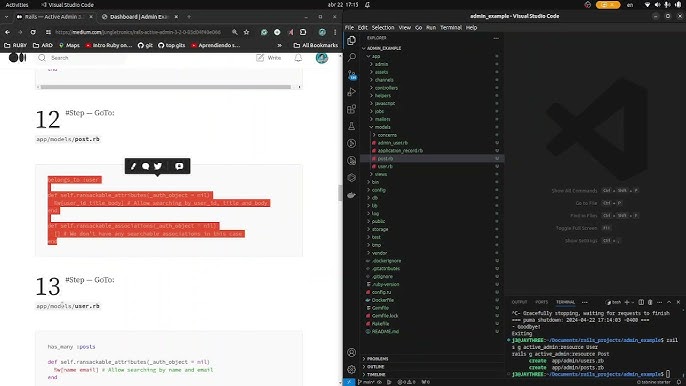Click the Twitter share icon in popup
The height and width of the screenshot is (386, 686).
click(158, 166)
